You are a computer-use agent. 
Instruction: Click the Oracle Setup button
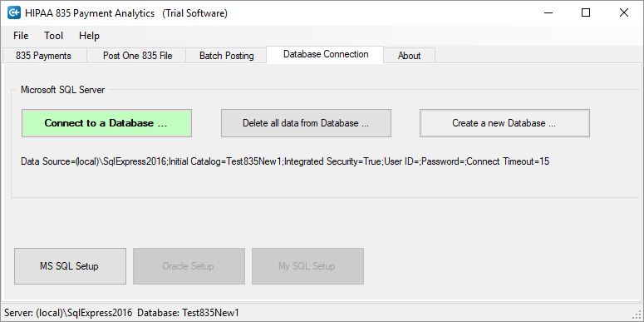[x=189, y=266]
